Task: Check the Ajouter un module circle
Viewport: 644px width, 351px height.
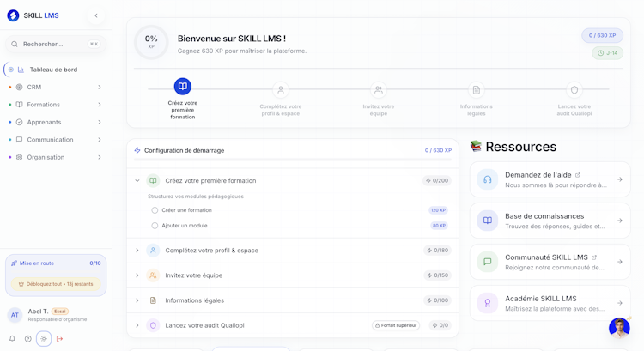Action: click(155, 226)
